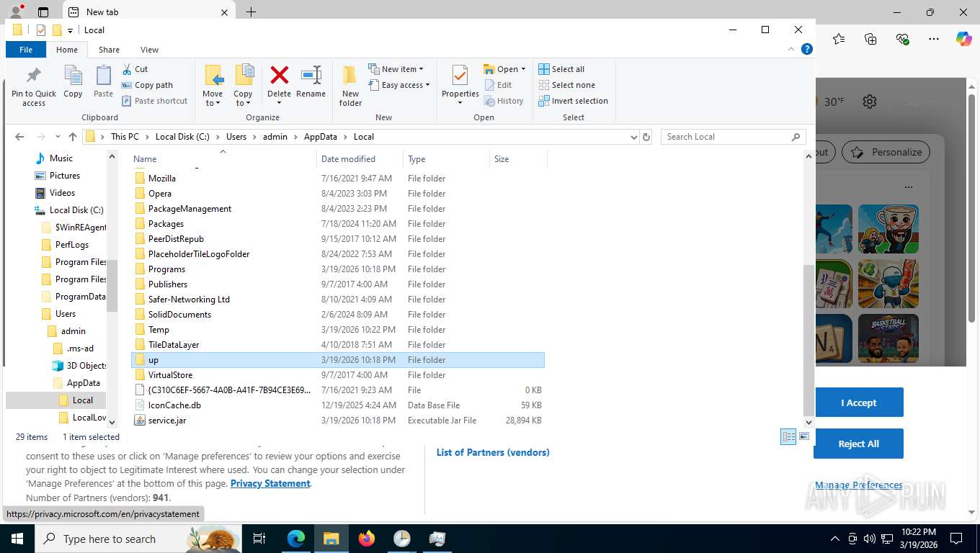
Task: Create a New folder
Action: coord(350,86)
